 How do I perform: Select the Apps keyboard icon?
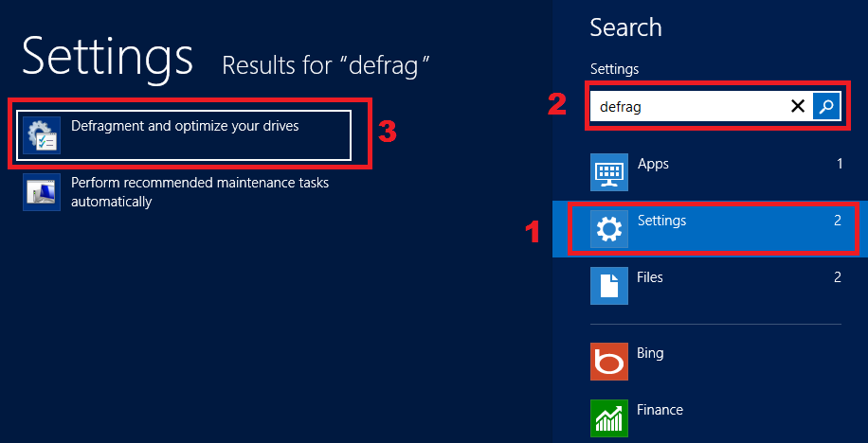609,172
